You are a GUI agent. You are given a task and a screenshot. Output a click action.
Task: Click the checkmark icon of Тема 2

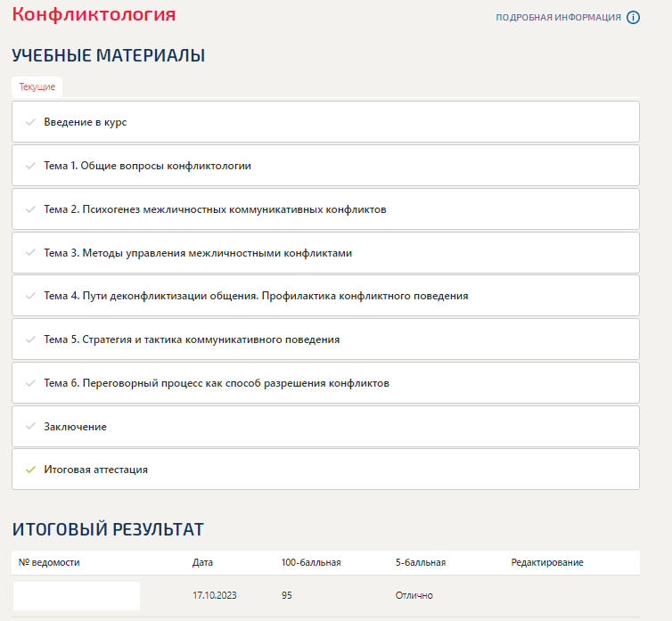pyautogui.click(x=30, y=209)
